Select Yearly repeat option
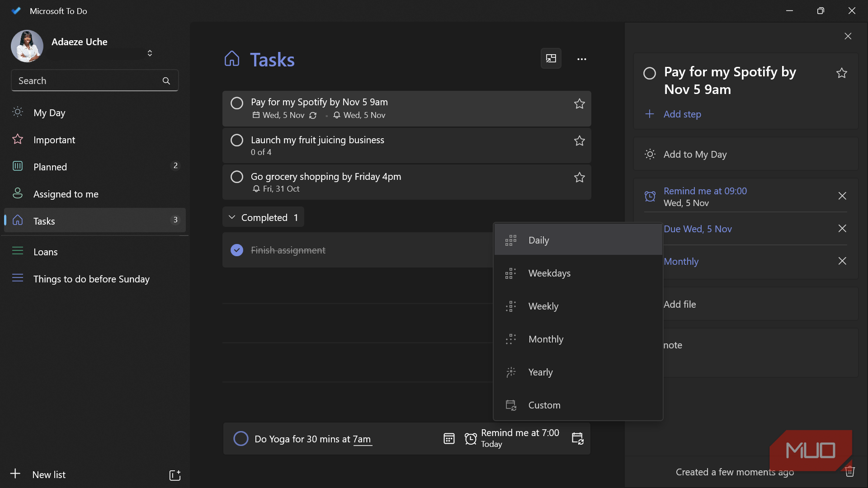This screenshot has height=488, width=868. [578, 372]
